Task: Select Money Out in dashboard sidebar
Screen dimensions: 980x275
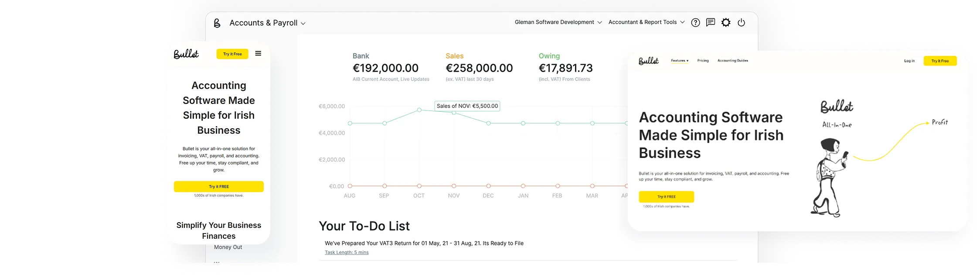Action: 228,247
